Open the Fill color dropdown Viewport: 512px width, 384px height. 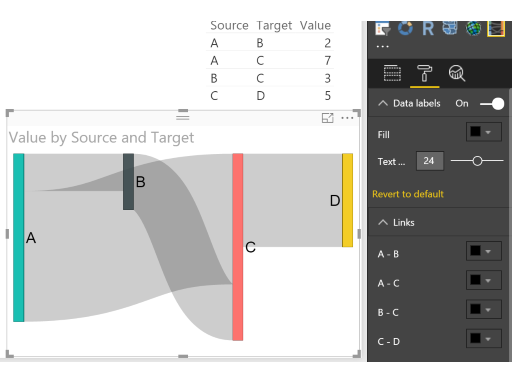(x=484, y=132)
